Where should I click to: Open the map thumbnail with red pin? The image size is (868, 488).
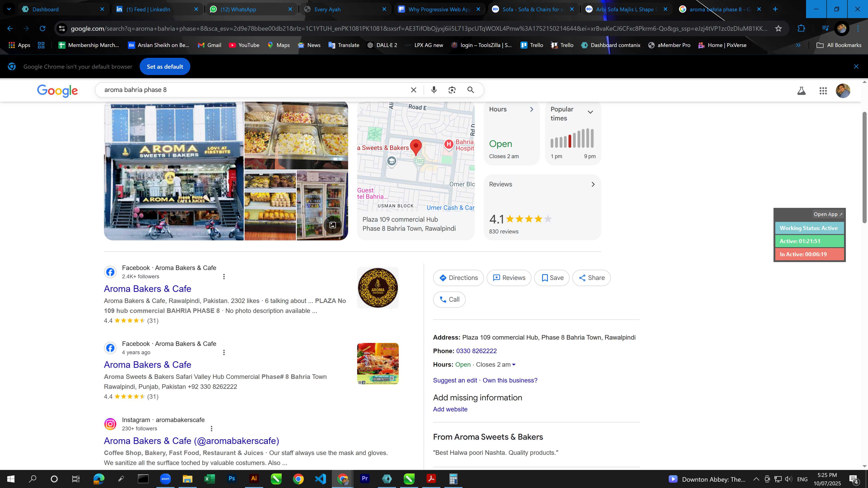(x=416, y=157)
